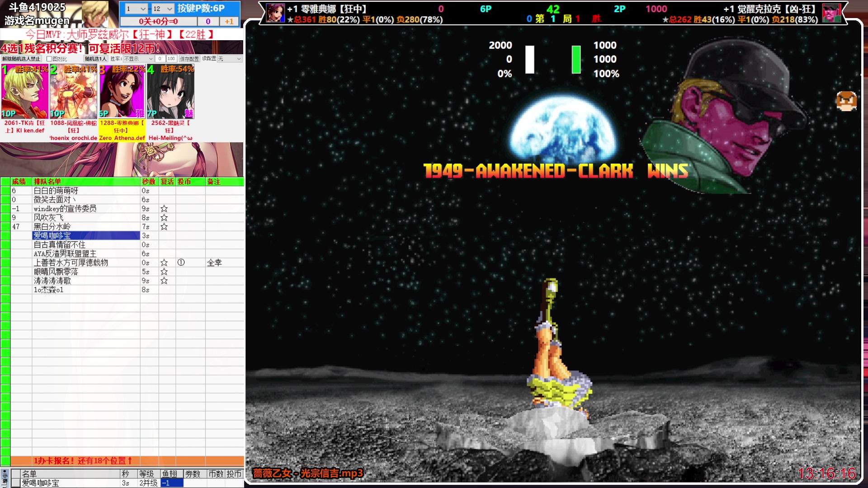The image size is (868, 488).
Task: Click revive star in 风吹灰飞 row
Action: coord(164,218)
